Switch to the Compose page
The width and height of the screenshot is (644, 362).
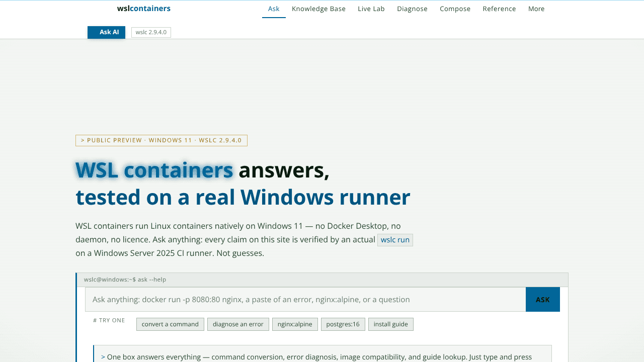tap(455, 9)
